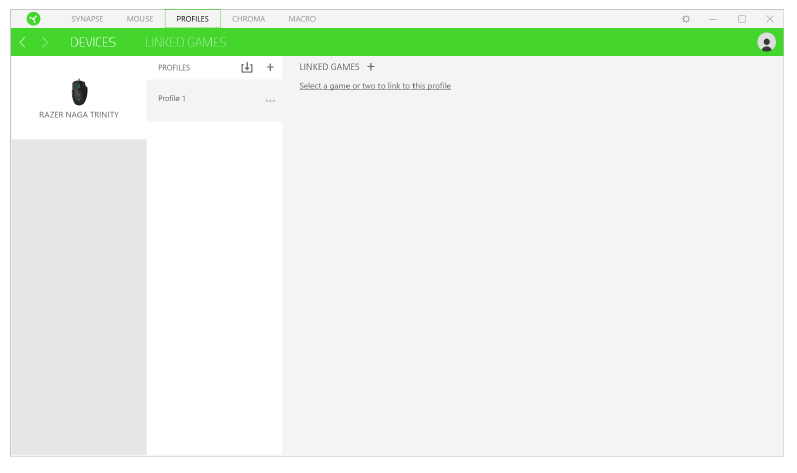Open the Synapse tab
Image resolution: width=797 pixels, height=473 pixels.
click(87, 19)
